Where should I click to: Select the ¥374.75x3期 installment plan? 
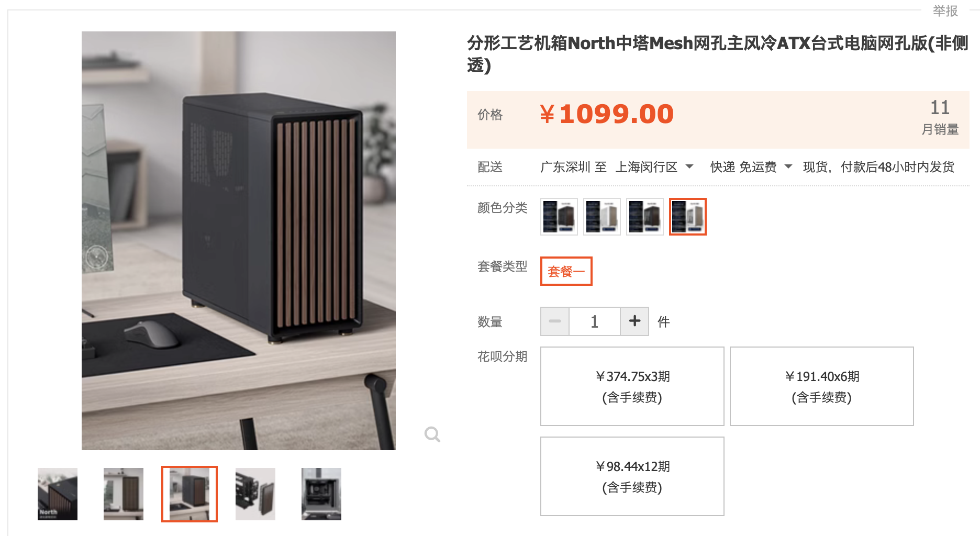[632, 386]
